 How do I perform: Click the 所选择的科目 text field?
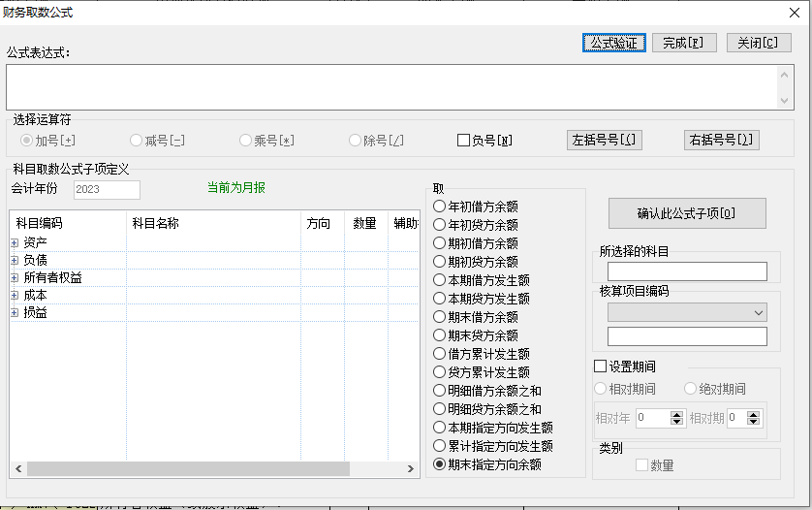(687, 271)
